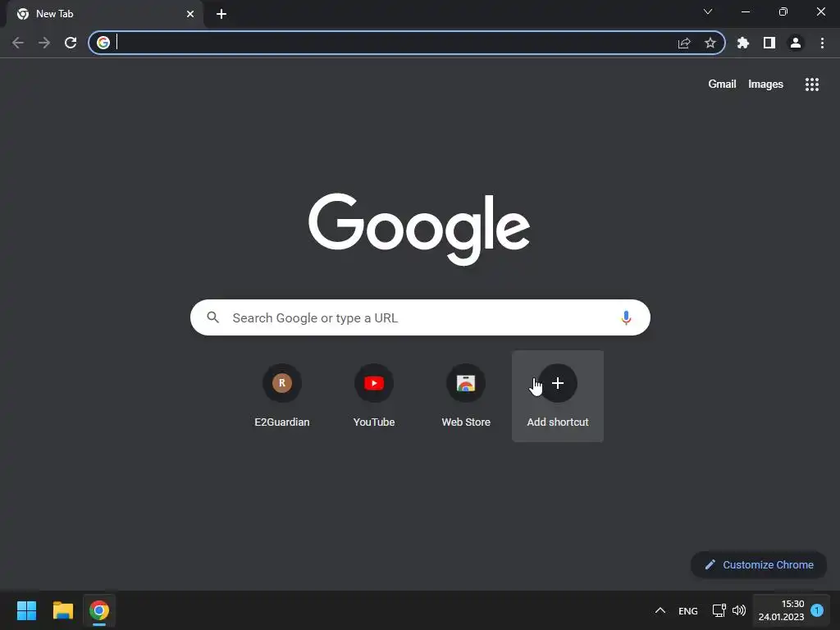Open the notification badge in tray
Screen dimensions: 840x630
(x=817, y=610)
